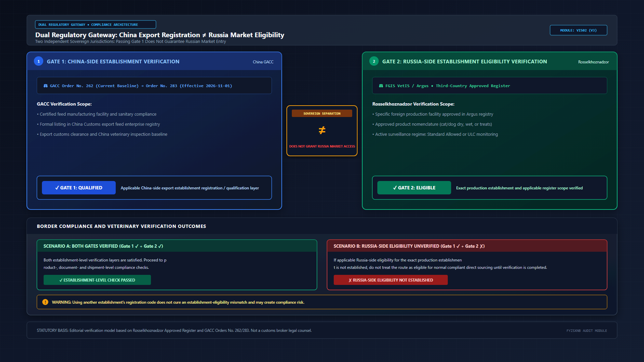Click the Gate 2 Russia-side eligibility heading
644x362 pixels.
click(x=465, y=62)
